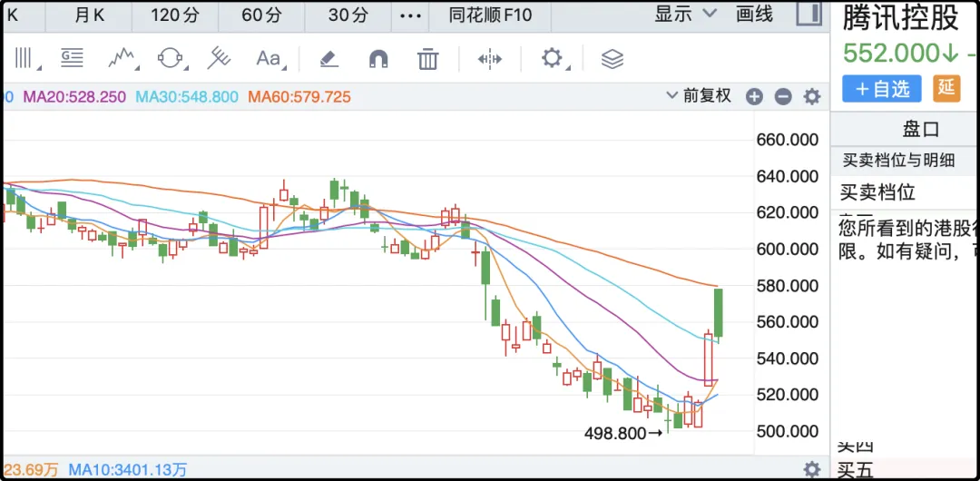Toggle the 画线 drawing toolbar
The width and height of the screenshot is (980, 481).
tap(754, 15)
